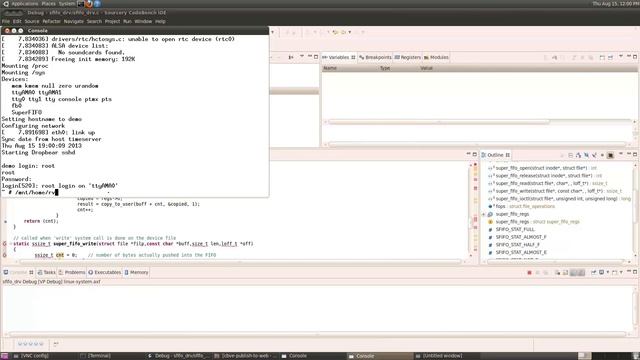The image size is (640, 360).
Task: Select super_fifo_open in the Outline
Action: point(541,168)
